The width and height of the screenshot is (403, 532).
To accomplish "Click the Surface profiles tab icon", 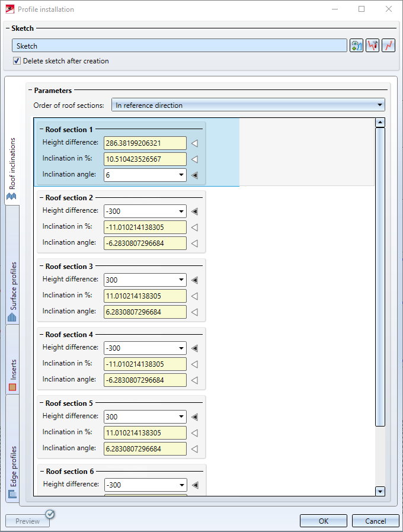I will tap(12, 317).
